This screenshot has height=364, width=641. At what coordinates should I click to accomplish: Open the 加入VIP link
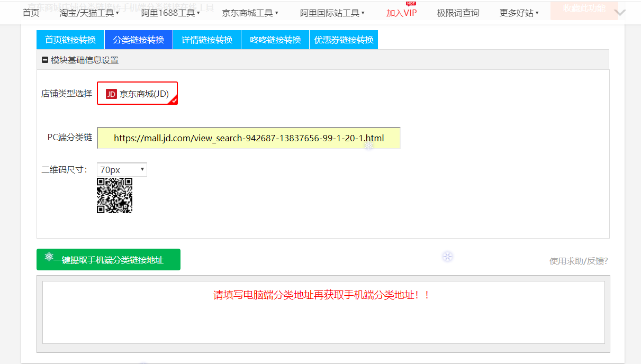click(x=401, y=13)
